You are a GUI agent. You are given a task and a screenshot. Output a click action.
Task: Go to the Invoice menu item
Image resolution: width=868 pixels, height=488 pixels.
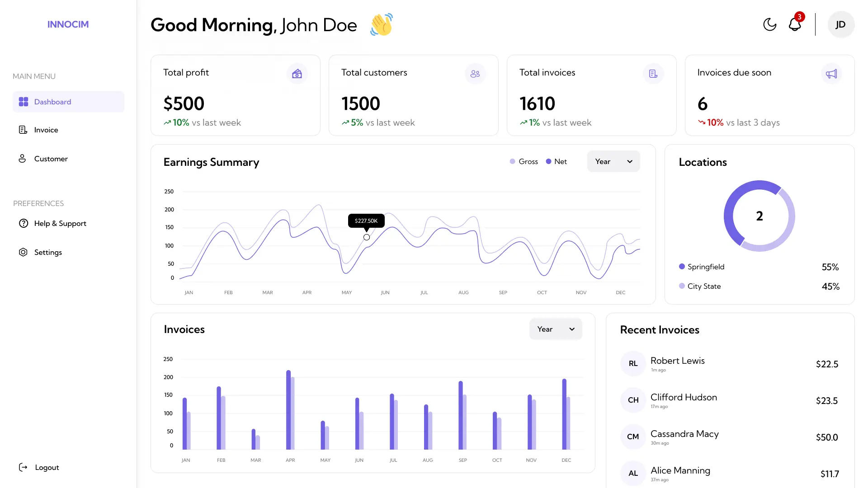46,130
